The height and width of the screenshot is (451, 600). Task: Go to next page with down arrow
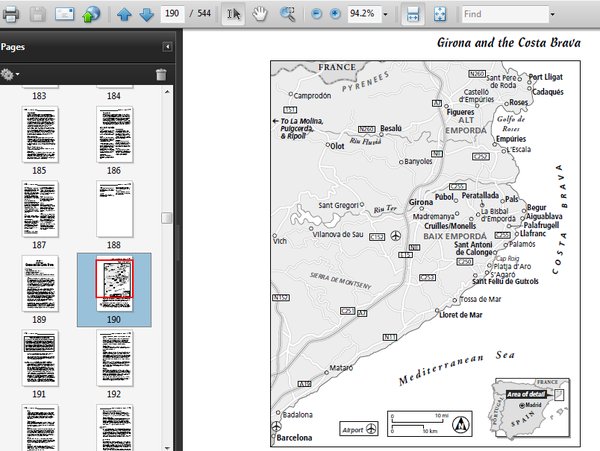(147, 15)
